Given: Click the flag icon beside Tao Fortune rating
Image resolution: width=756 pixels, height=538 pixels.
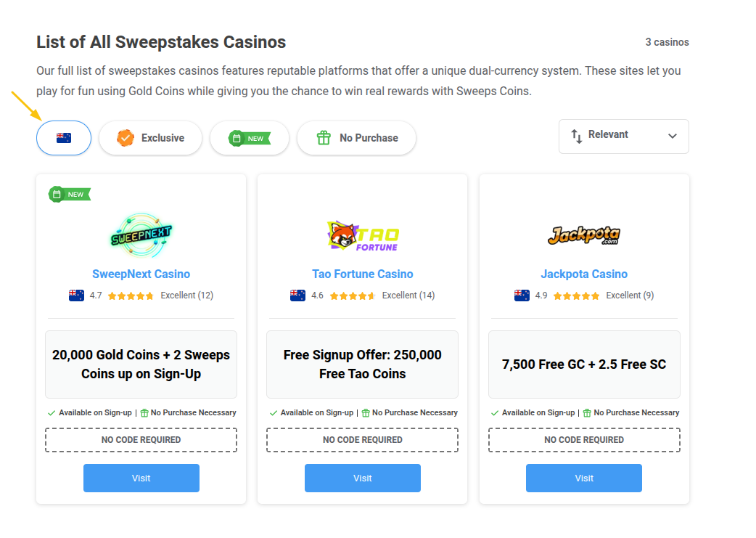Looking at the screenshot, I should click(x=297, y=295).
